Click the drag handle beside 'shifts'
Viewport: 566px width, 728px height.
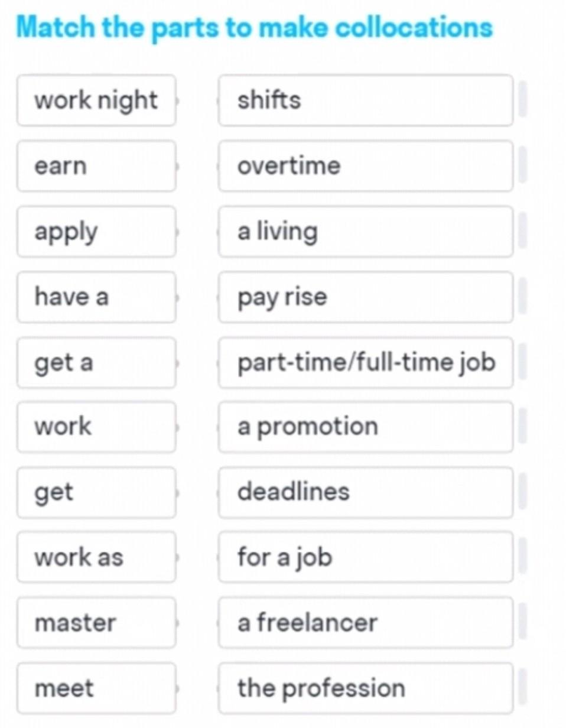522,100
